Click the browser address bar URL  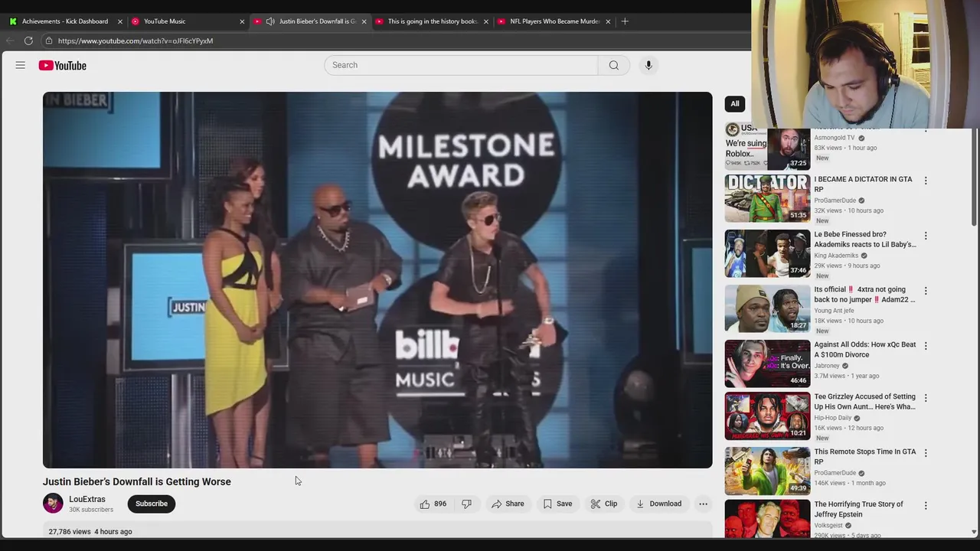pos(136,41)
